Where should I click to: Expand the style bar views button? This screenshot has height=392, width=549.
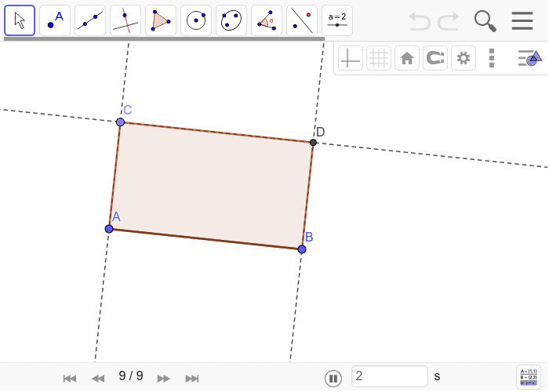click(529, 58)
